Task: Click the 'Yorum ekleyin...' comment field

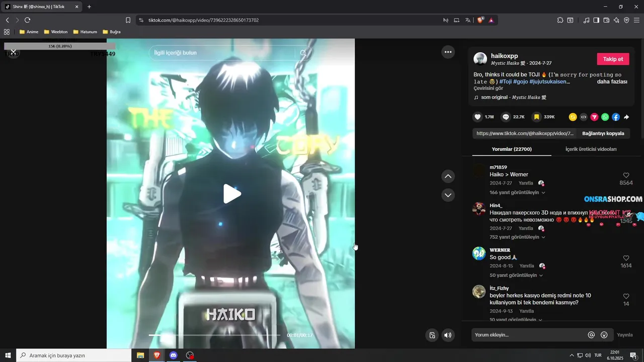Action: (528, 335)
